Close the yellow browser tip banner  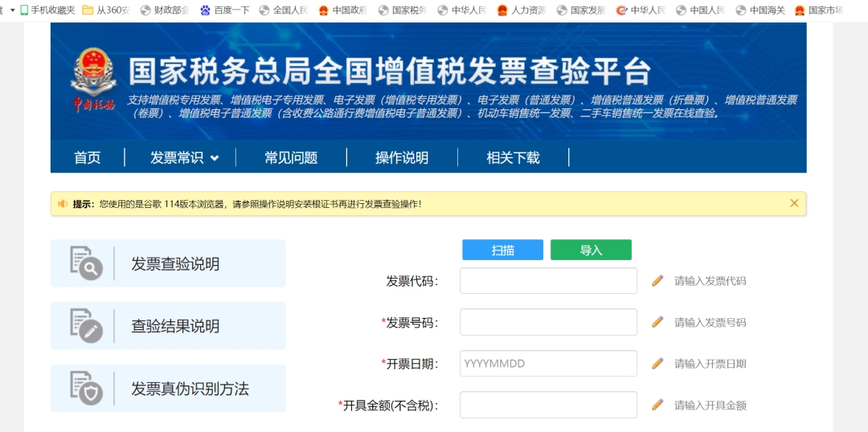pos(794,203)
